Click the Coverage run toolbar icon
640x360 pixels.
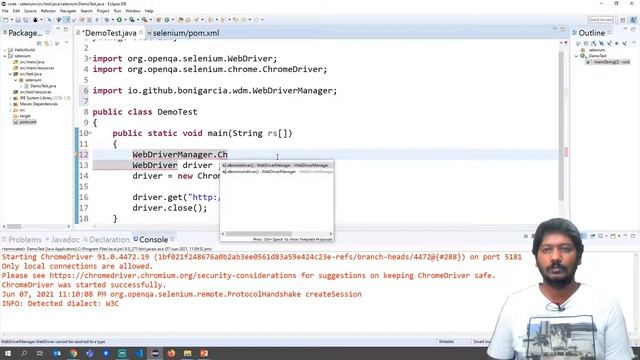pos(132,20)
